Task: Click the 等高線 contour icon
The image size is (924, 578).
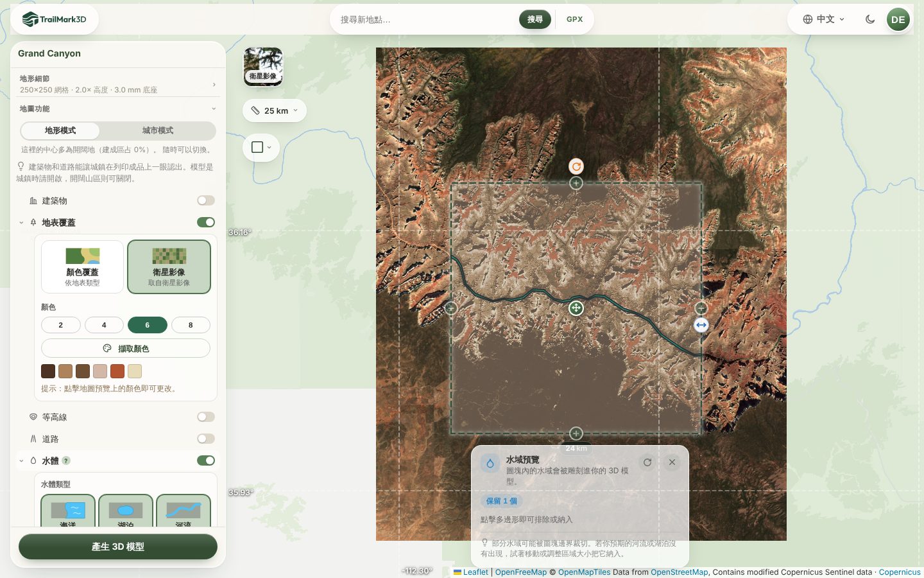Action: (33, 417)
